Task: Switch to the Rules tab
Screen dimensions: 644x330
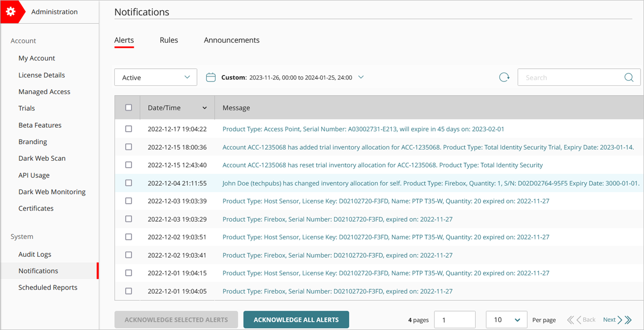Action: tap(169, 40)
